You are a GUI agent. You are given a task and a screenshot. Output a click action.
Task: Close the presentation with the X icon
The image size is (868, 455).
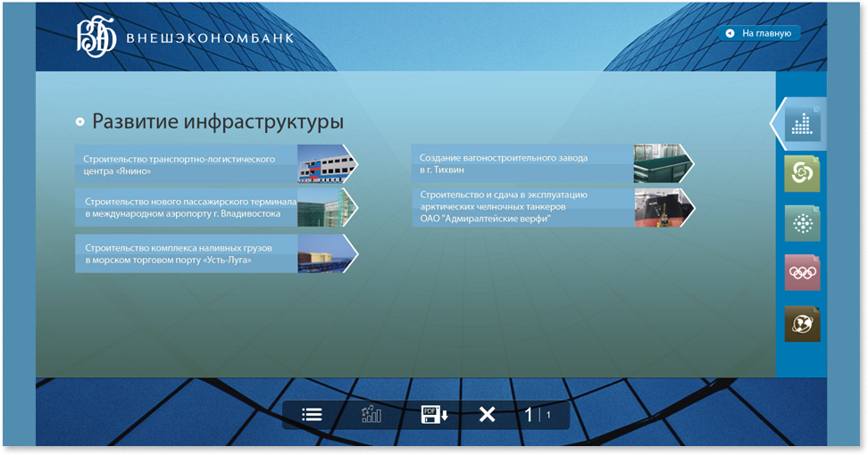(x=488, y=414)
